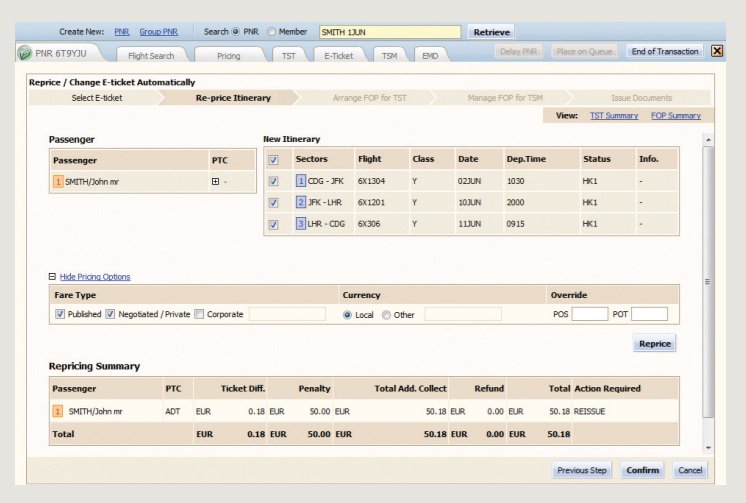Collapse pricing options with the minus icon
The height and width of the screenshot is (503, 746).
pyautogui.click(x=52, y=276)
